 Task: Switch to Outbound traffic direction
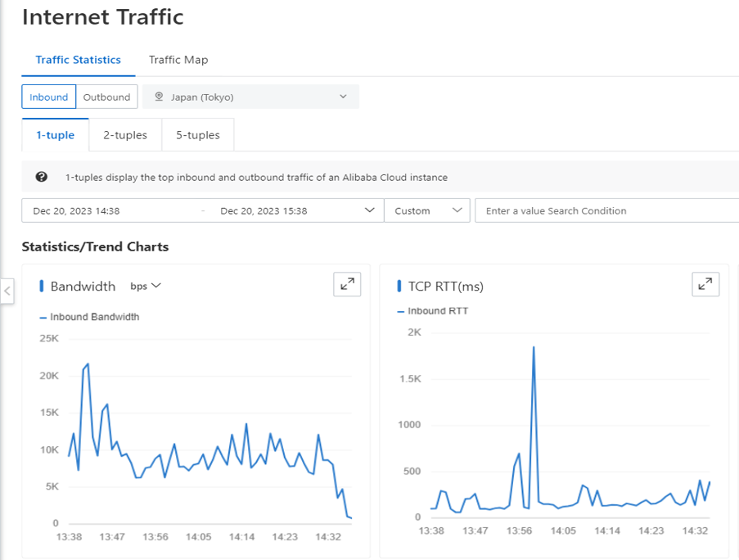pos(106,97)
